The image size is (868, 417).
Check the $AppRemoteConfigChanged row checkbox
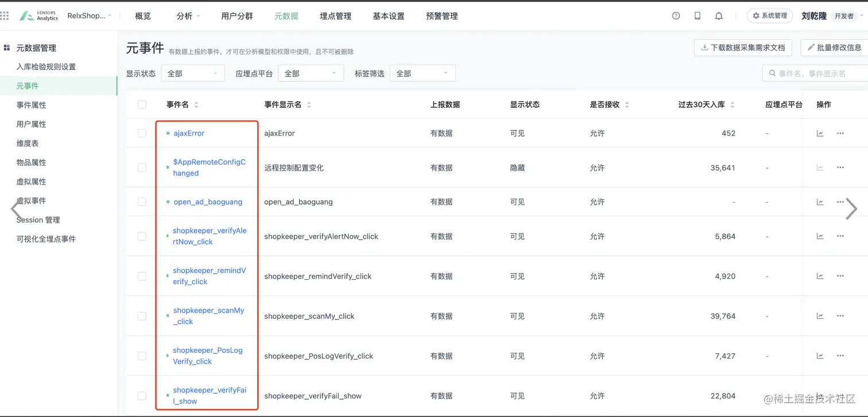pos(142,167)
